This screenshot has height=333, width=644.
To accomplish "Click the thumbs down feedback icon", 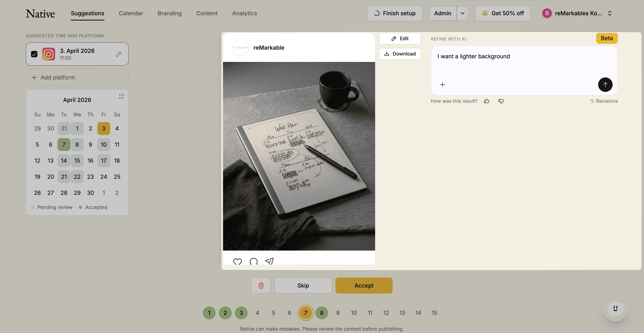I will click(501, 101).
